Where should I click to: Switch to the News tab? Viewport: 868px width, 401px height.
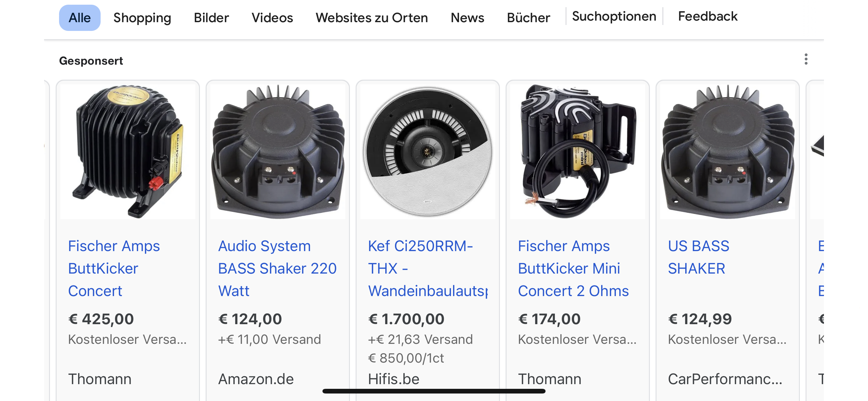tap(467, 17)
